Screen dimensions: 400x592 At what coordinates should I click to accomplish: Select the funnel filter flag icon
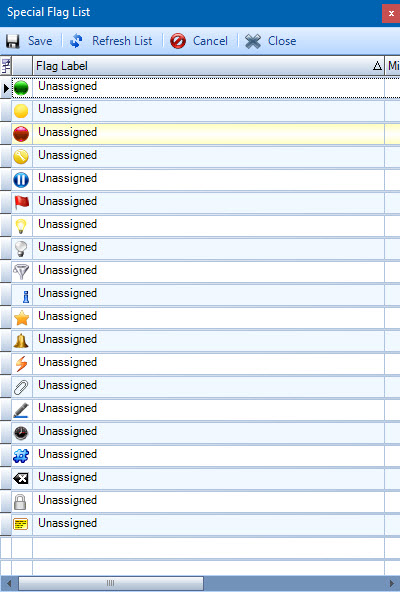pos(21,271)
